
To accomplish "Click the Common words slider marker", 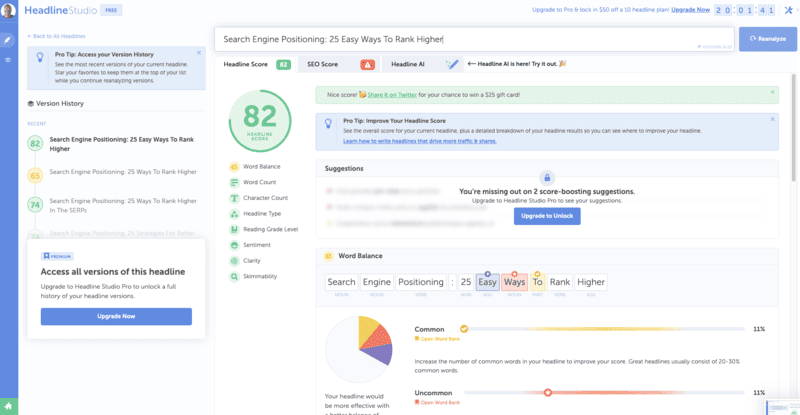I will tap(464, 329).
